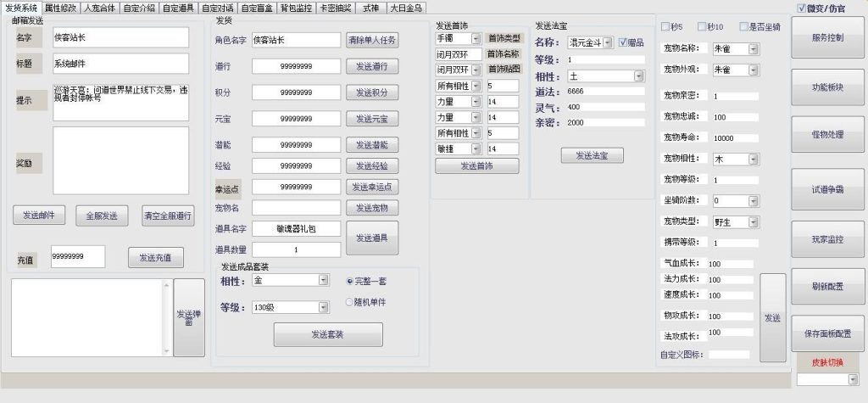The image size is (868, 403).
Task: Click the scrollbar of the popup message box
Action: click(x=164, y=317)
